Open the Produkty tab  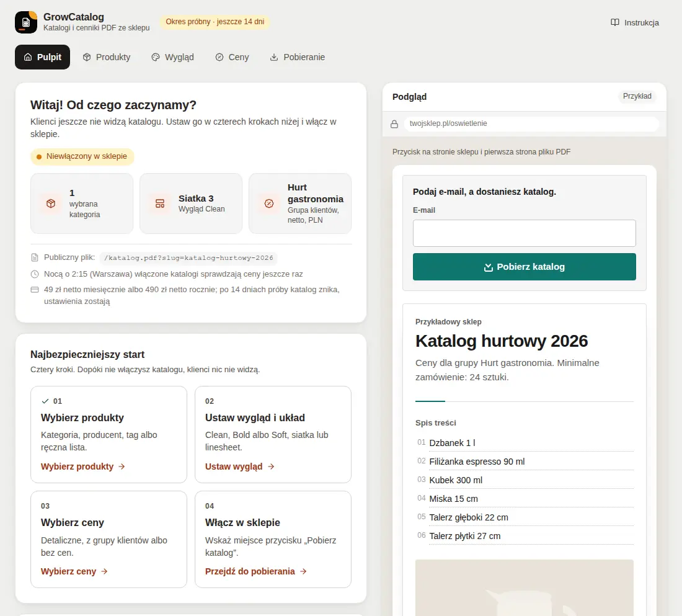(x=107, y=57)
